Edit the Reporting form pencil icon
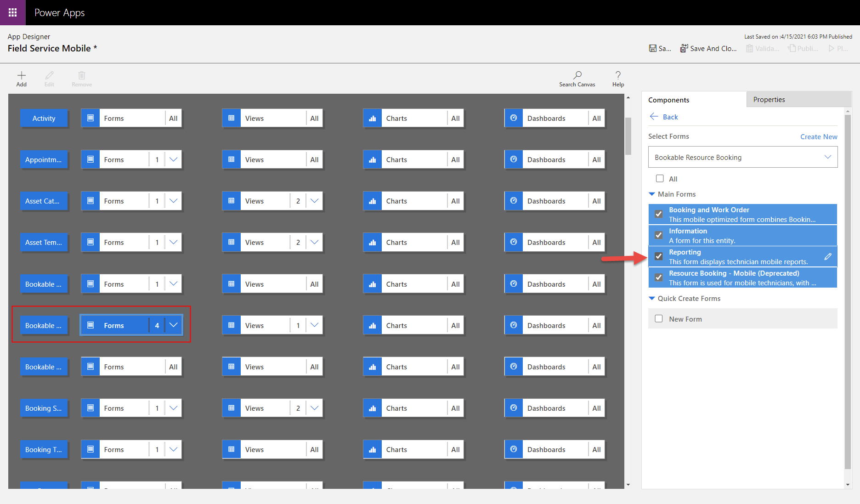Screen dimensions: 860x504 coord(828,257)
